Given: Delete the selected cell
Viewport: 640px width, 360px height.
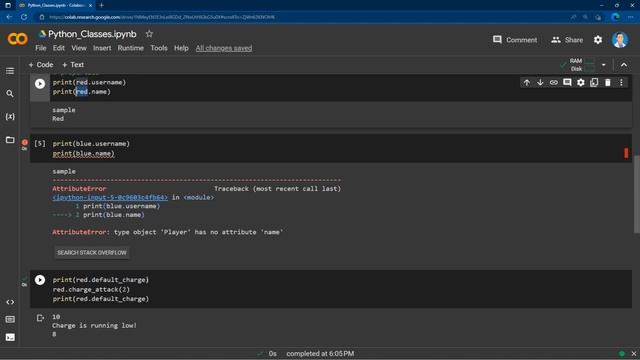Looking at the screenshot, I should 607,82.
